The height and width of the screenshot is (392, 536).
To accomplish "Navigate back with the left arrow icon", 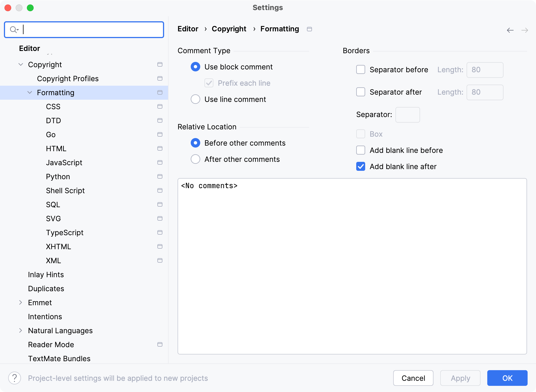I will click(510, 30).
